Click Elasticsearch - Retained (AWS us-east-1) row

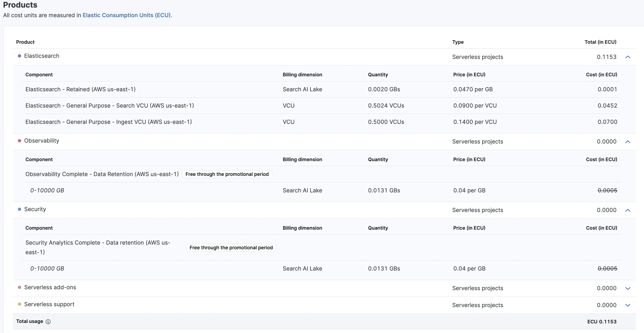click(321, 89)
